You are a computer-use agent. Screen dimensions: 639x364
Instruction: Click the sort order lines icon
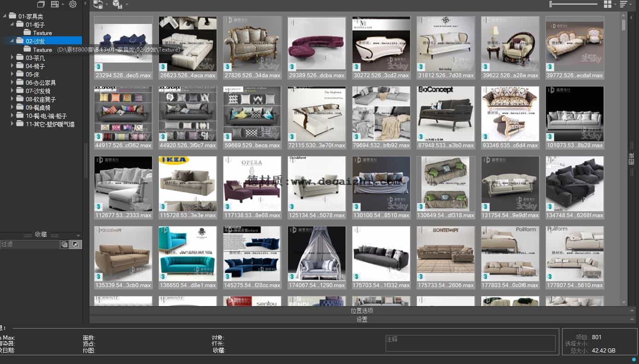point(624,4)
